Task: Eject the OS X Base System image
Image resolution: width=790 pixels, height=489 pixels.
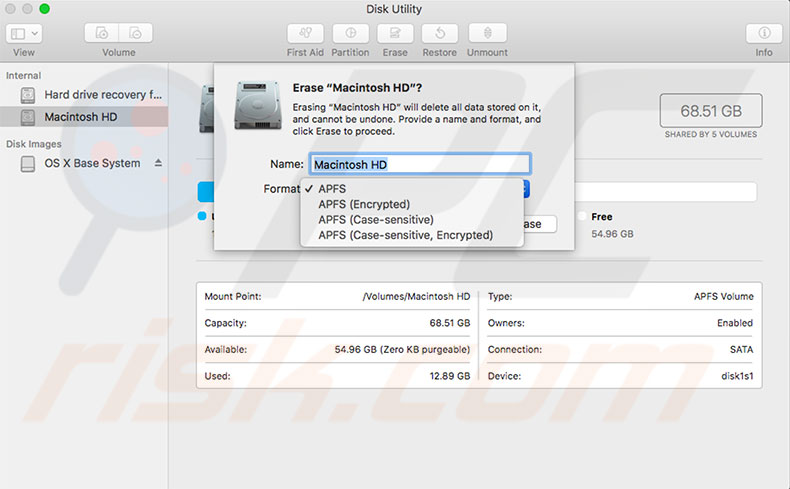Action: tap(158, 163)
